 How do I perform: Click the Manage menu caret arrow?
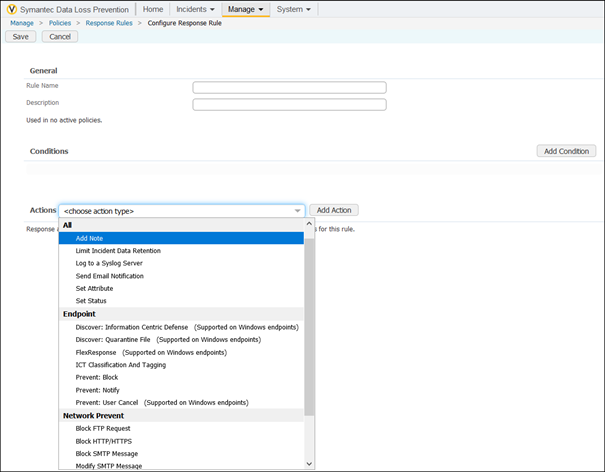[261, 10]
